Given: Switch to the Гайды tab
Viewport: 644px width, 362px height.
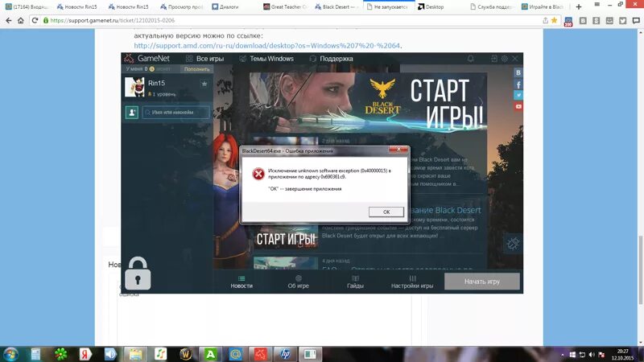Looking at the screenshot, I should [355, 282].
